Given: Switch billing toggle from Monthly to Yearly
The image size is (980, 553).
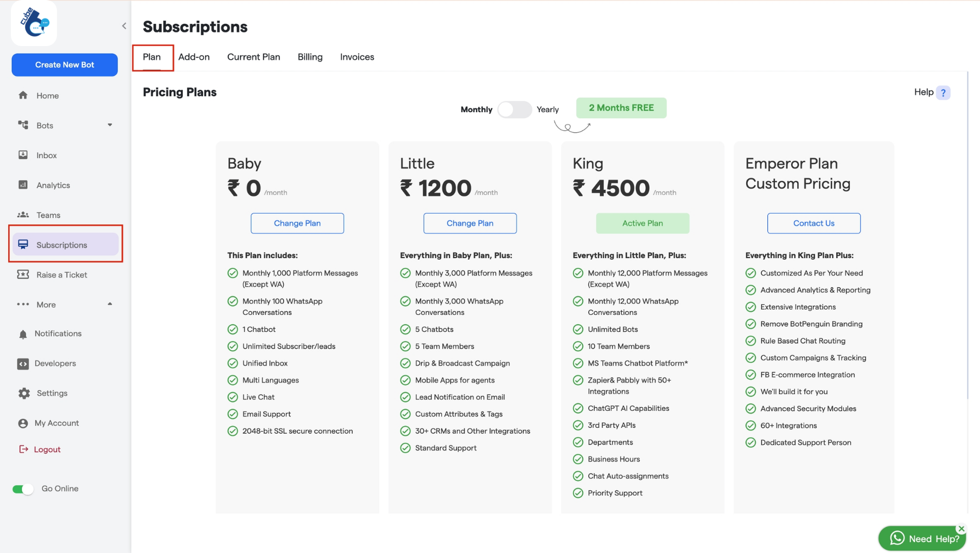Looking at the screenshot, I should pos(514,110).
